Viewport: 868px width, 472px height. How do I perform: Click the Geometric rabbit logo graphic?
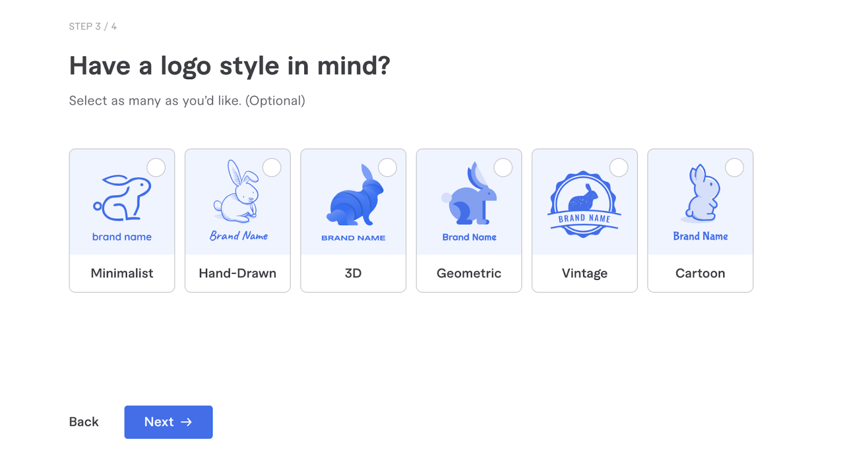[469, 195]
